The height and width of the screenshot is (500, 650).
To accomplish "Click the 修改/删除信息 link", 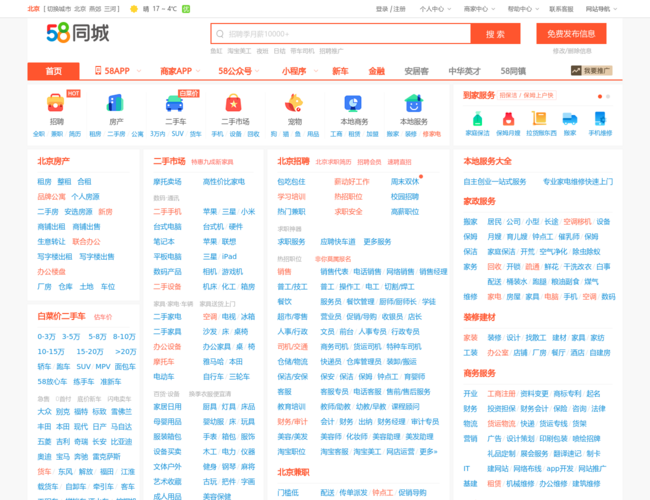I will click(x=572, y=51).
